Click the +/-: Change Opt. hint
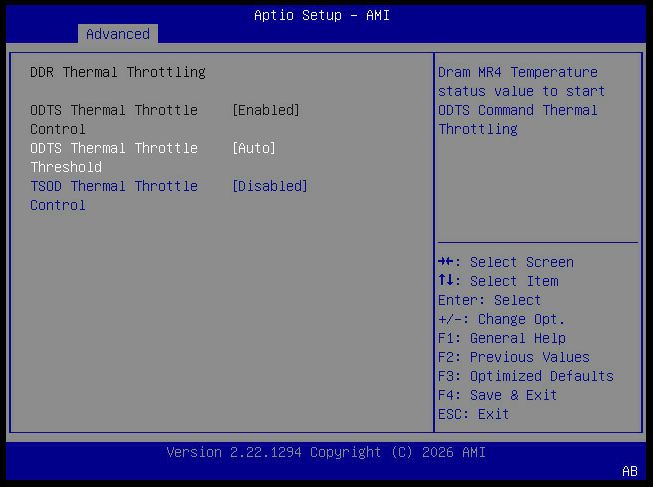This screenshot has height=487, width=653. [x=501, y=319]
